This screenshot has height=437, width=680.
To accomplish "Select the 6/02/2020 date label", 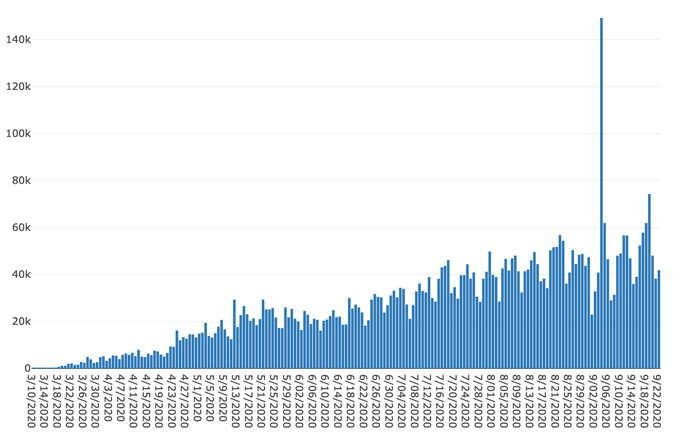I will (x=300, y=400).
